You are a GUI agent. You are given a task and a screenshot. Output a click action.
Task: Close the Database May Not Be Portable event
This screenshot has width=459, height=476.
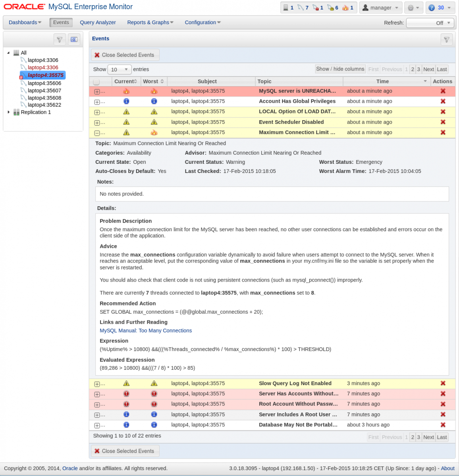pyautogui.click(x=443, y=425)
